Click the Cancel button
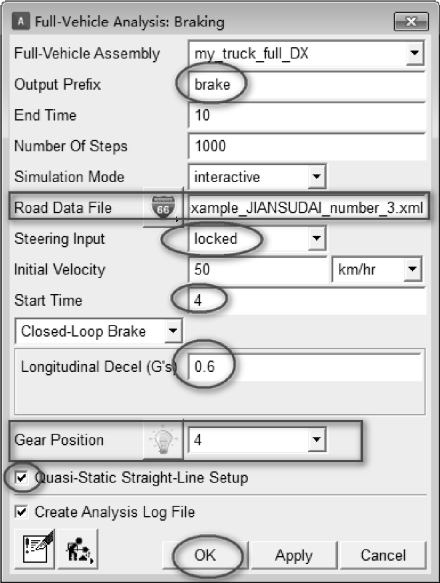 coord(383,555)
